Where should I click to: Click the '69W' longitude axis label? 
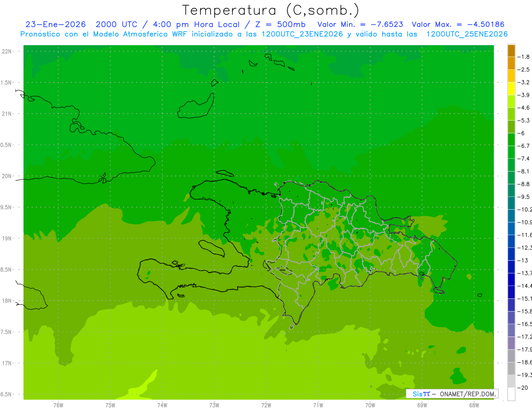422,405
